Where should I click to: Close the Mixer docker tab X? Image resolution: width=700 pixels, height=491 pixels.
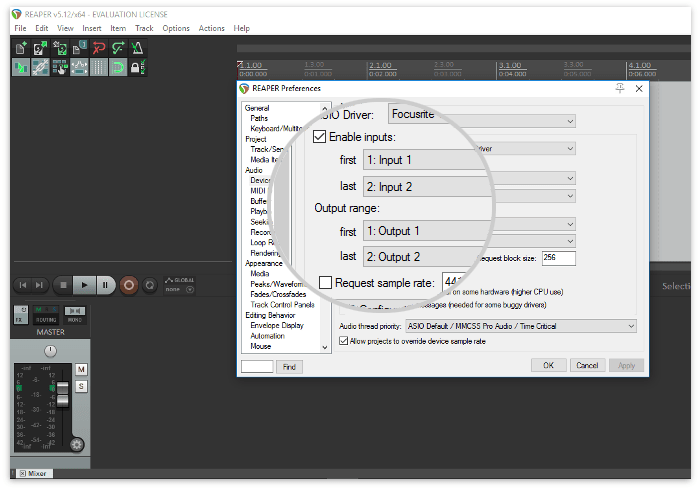tap(22, 474)
